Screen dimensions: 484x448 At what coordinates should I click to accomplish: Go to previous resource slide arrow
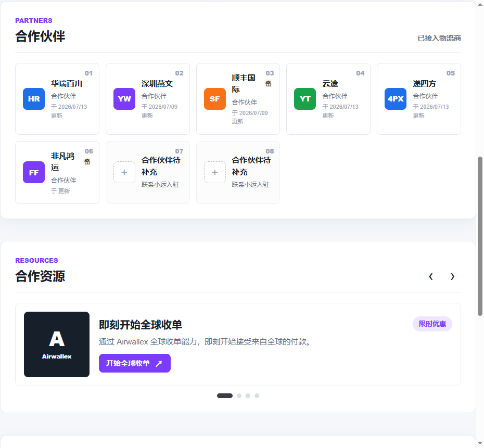pos(431,276)
